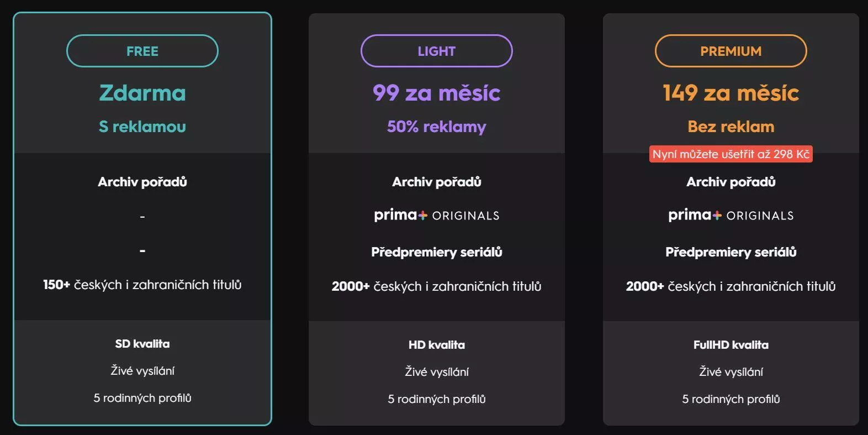Click the red savings badge 'ušetřit až 298 Kč'
Image resolution: width=868 pixels, height=435 pixels.
coord(731,154)
